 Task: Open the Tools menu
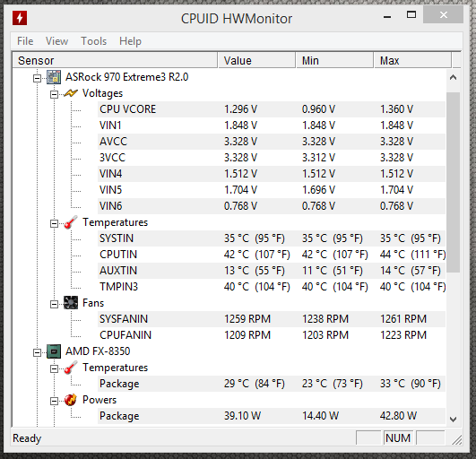click(x=93, y=41)
